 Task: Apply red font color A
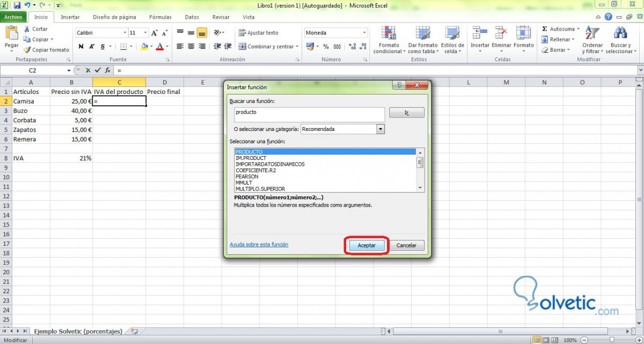(161, 47)
